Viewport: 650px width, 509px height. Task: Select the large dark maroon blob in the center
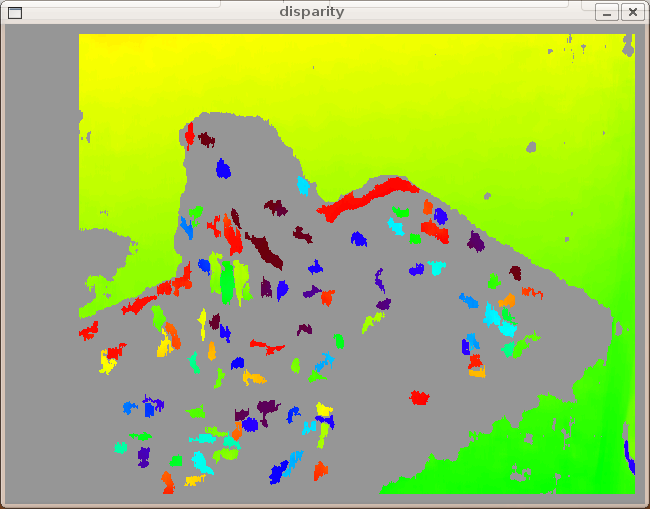(265, 250)
